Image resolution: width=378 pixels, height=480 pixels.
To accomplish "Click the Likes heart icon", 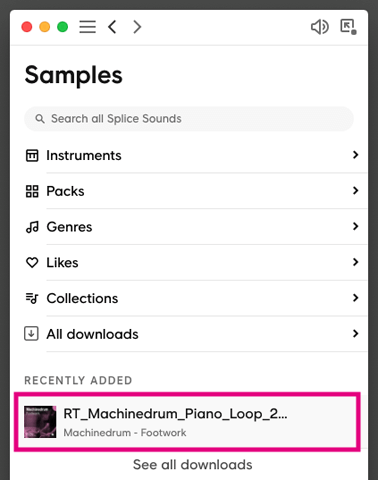I will point(32,263).
